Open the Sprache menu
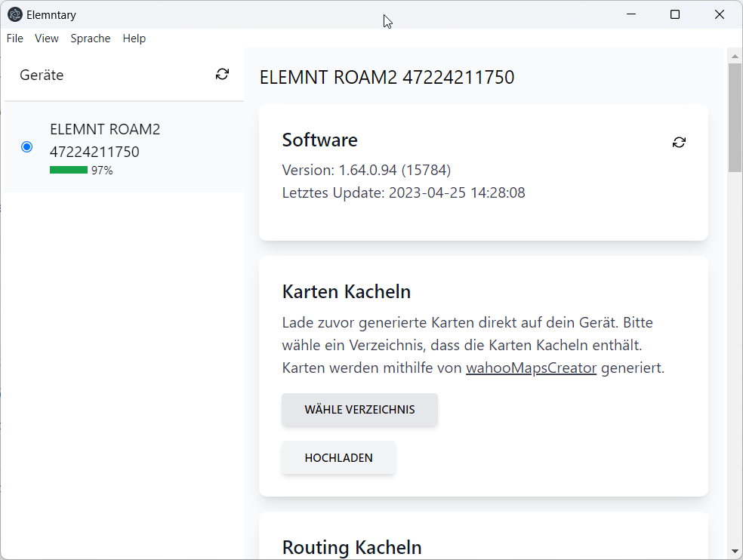 [91, 38]
